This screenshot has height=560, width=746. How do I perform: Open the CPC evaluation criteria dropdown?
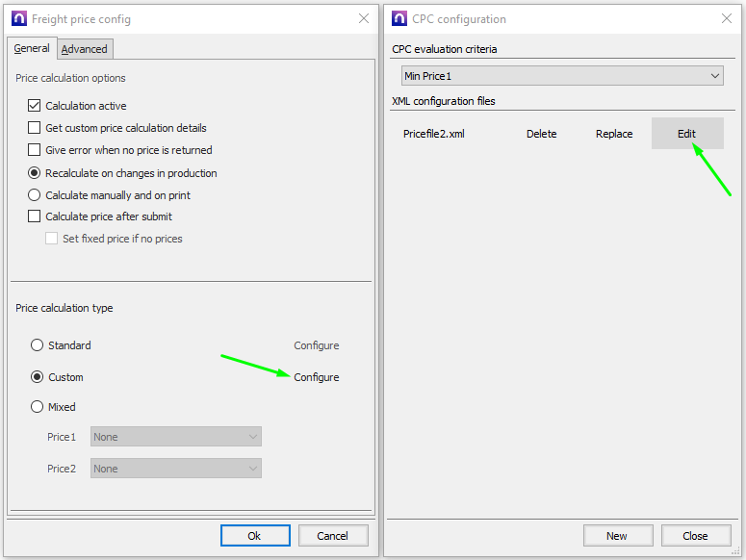point(561,76)
